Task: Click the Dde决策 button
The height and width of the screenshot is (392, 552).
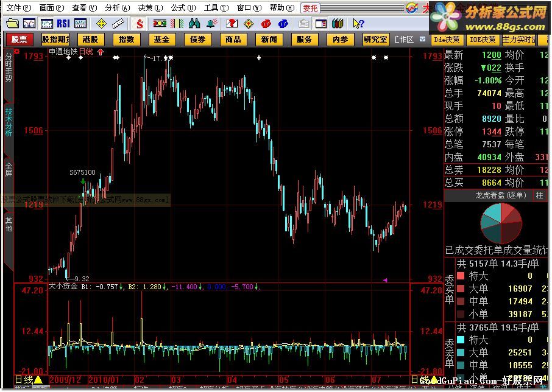Action: coord(447,40)
